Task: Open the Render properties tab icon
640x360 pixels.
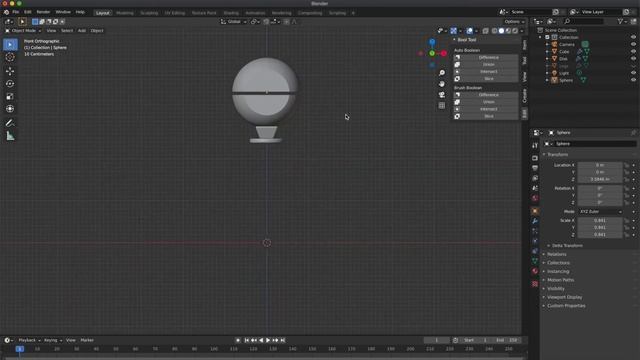Action: click(535, 158)
